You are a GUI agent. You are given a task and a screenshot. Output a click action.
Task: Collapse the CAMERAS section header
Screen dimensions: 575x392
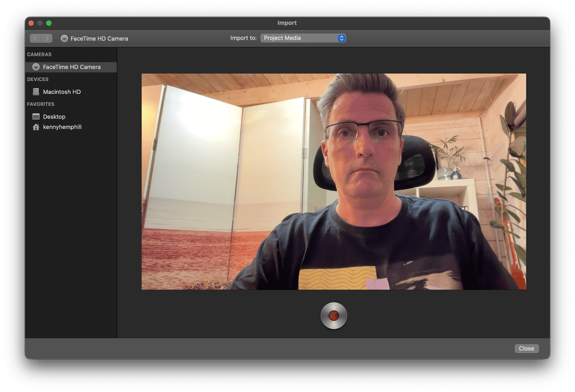coord(39,54)
